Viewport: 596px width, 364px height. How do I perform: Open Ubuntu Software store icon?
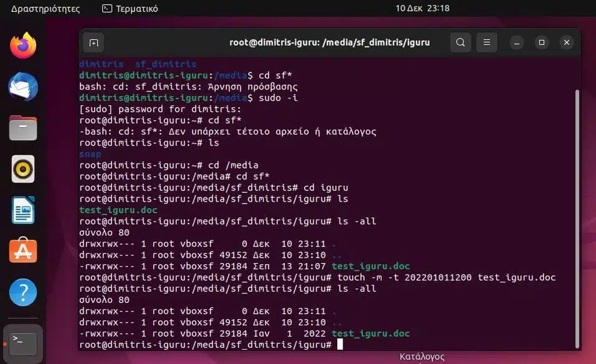(23, 250)
